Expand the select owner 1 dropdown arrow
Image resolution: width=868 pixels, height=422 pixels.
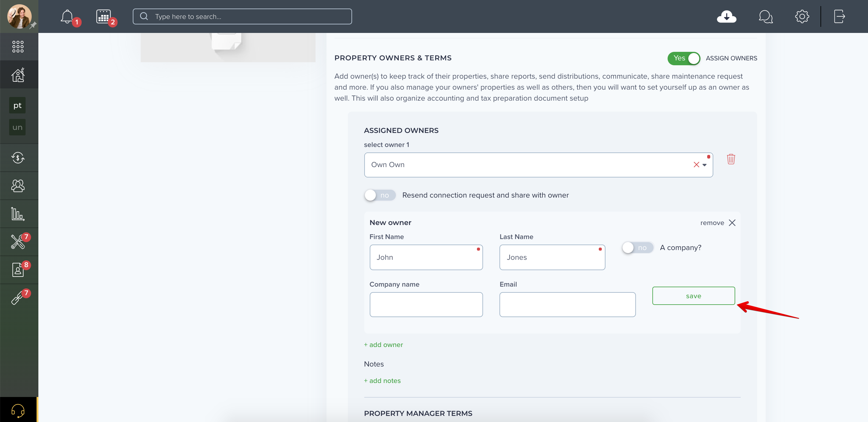coord(704,165)
